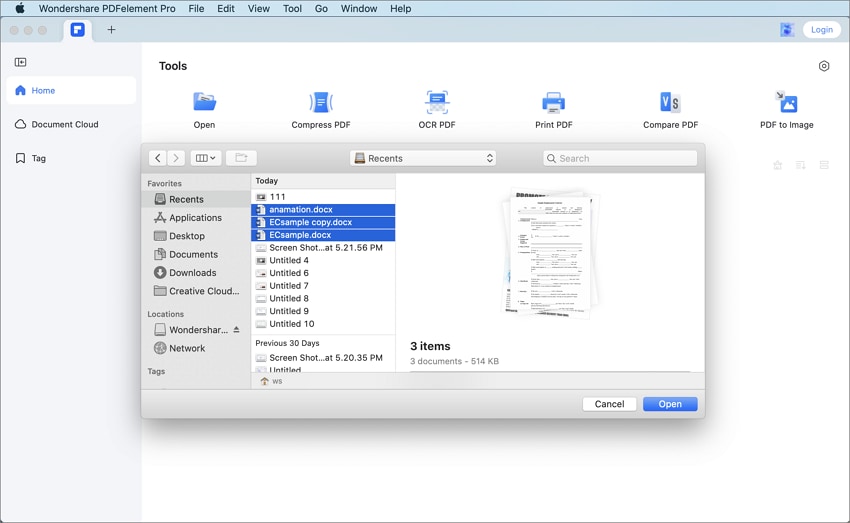Add a new tab with the plus icon
850x523 pixels.
click(x=111, y=30)
